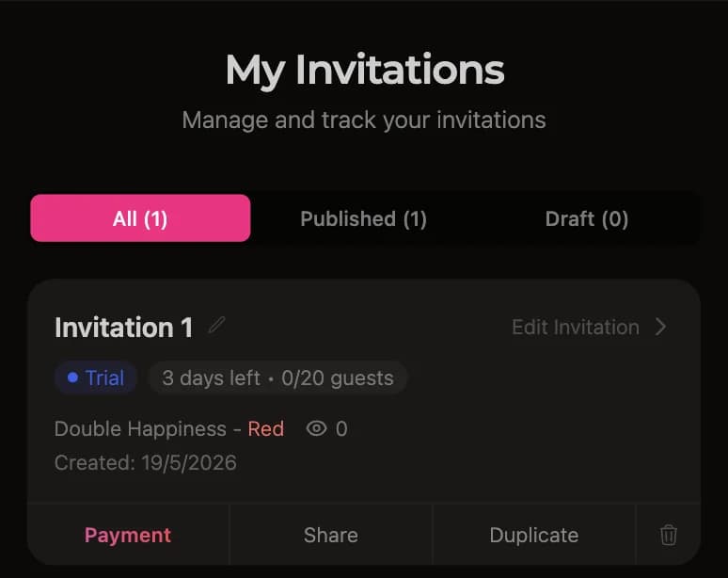Click the eye views icon

(317, 428)
